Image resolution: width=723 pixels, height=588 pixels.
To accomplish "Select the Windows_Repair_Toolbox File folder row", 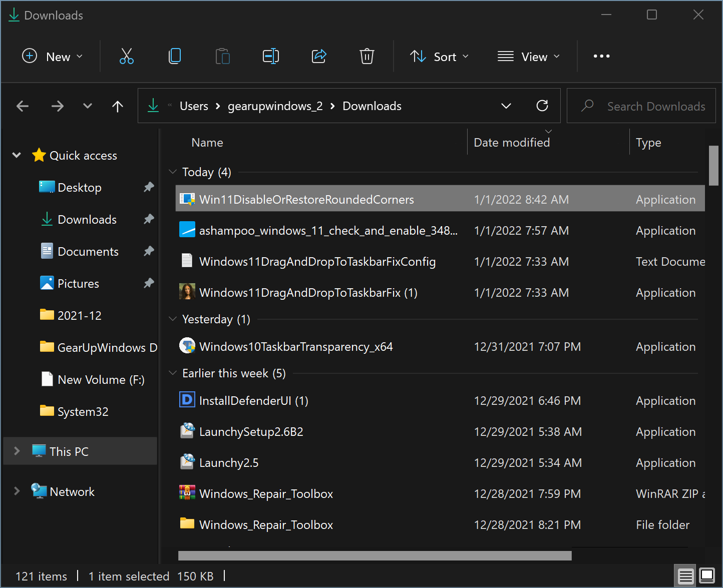I will point(440,524).
